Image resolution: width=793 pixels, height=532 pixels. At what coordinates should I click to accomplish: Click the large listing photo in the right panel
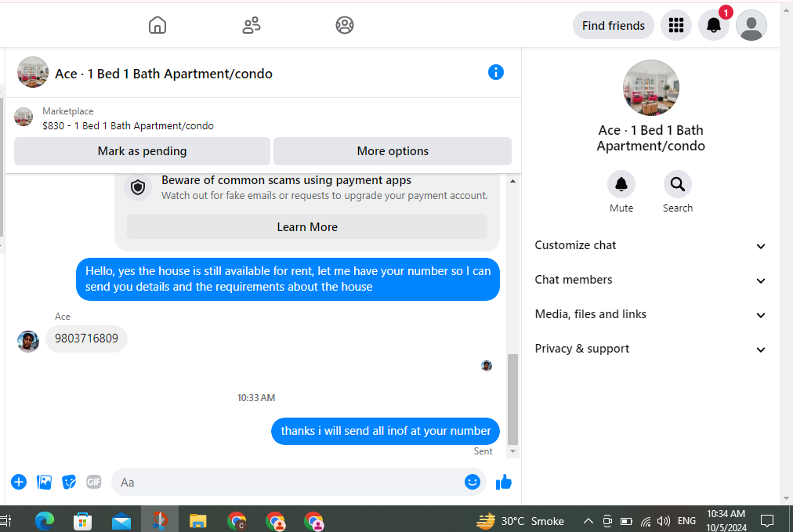pos(650,88)
